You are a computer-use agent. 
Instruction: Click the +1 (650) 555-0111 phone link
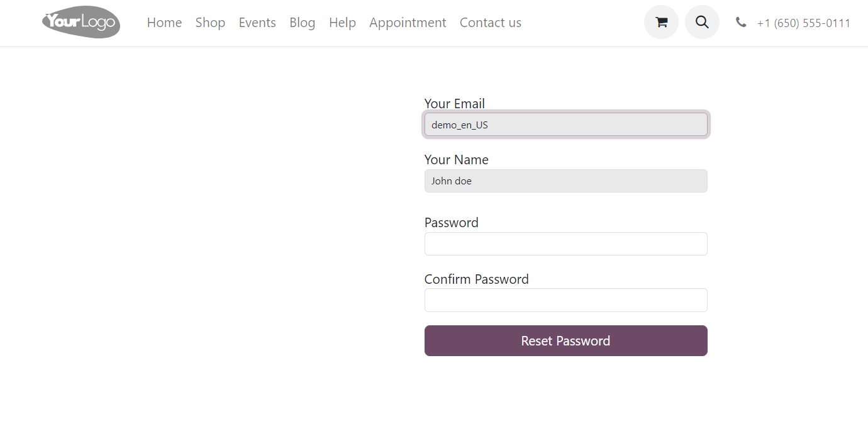click(804, 23)
